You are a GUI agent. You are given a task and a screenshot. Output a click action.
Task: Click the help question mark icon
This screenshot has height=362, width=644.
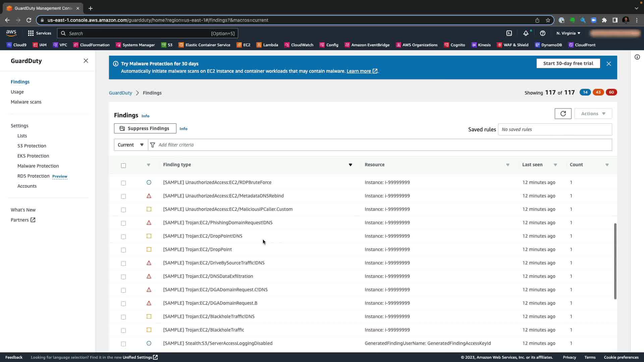tap(542, 33)
